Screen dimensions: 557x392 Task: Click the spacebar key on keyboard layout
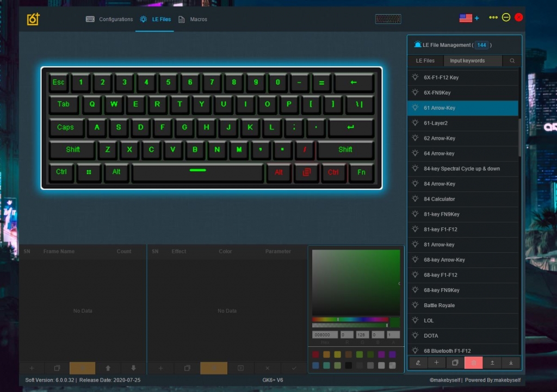[x=197, y=172]
